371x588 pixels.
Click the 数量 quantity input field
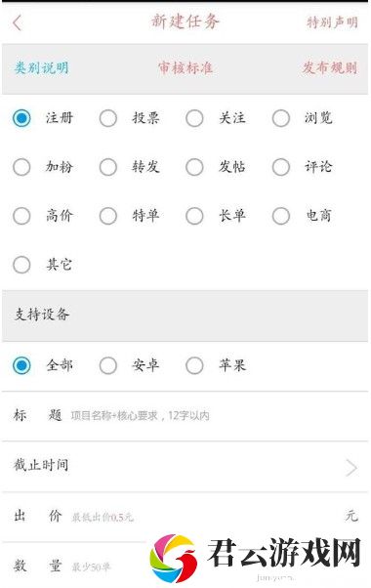pos(108,567)
